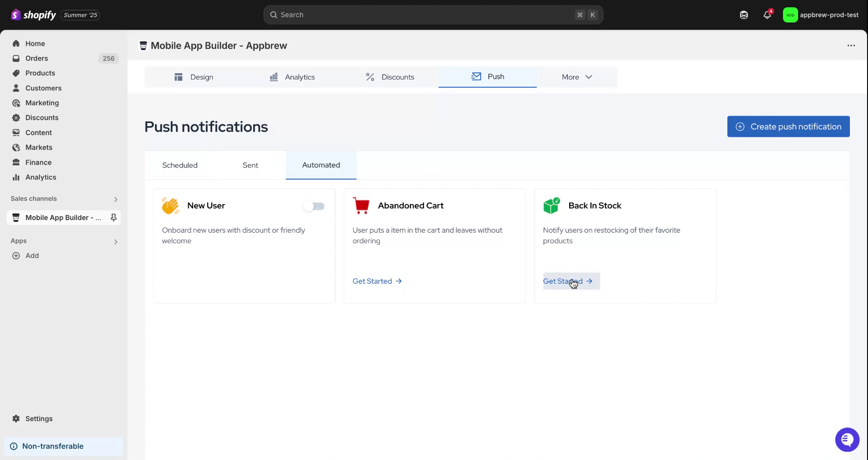
Task: Click the Back In Stock box icon
Action: [x=552, y=206]
